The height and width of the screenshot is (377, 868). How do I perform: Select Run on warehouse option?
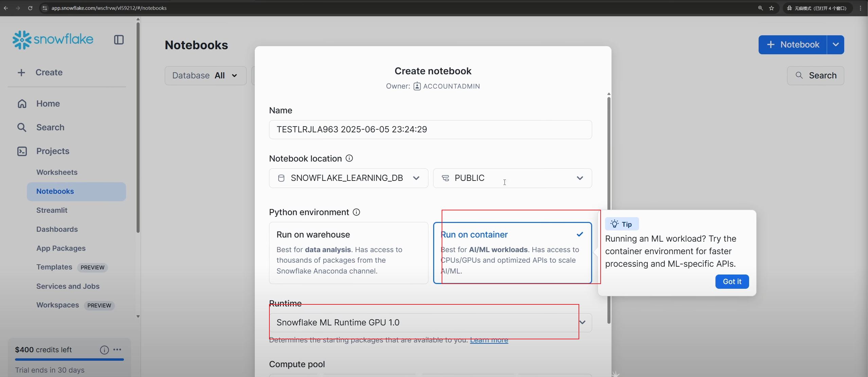[x=349, y=253]
